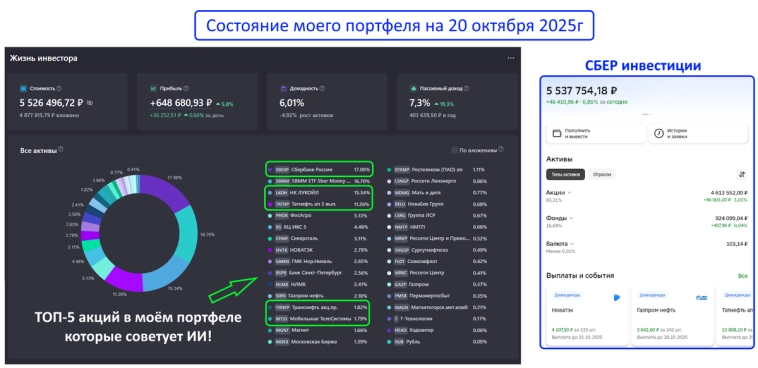
Task: Click the green Прибыль chart icon
Action: point(153,88)
